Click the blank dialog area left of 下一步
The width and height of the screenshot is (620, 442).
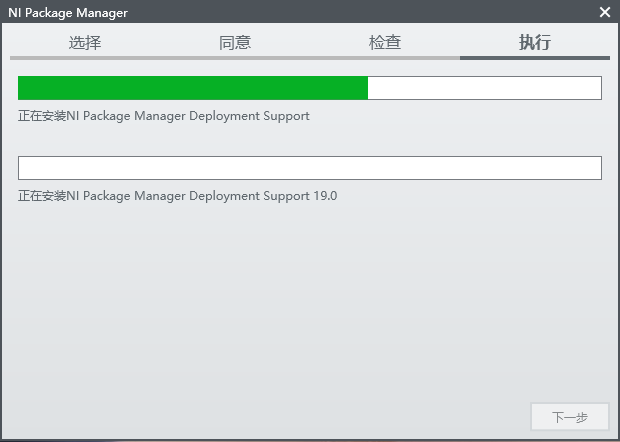tap(300, 417)
